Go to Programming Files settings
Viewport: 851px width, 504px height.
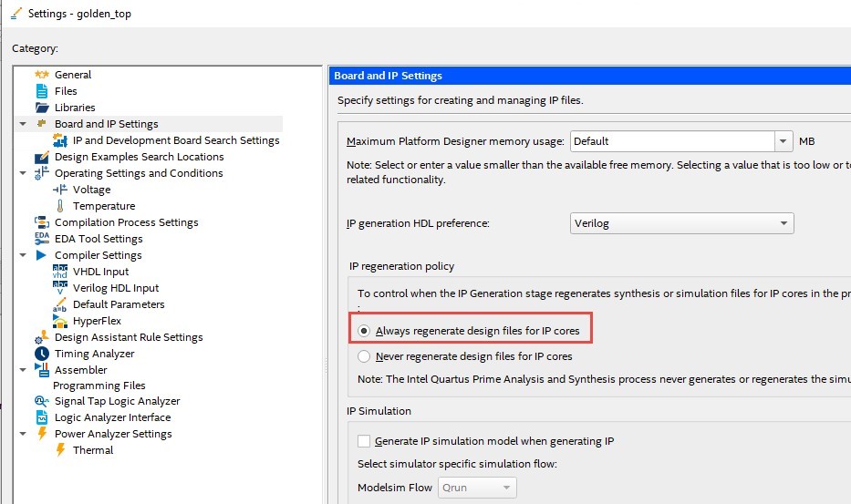[x=99, y=386]
